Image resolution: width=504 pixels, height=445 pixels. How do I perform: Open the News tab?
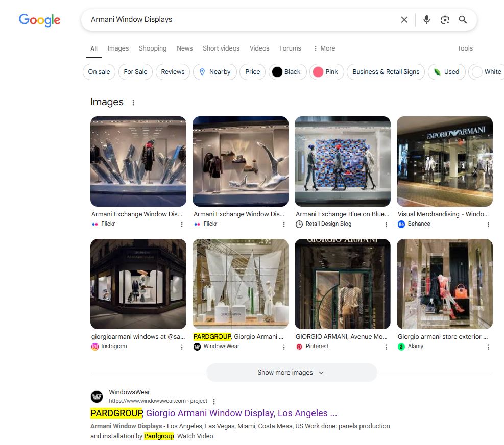184,48
